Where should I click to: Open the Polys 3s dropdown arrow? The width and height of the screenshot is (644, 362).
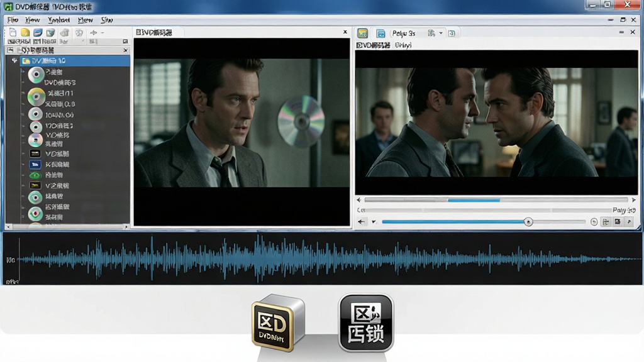441,33
